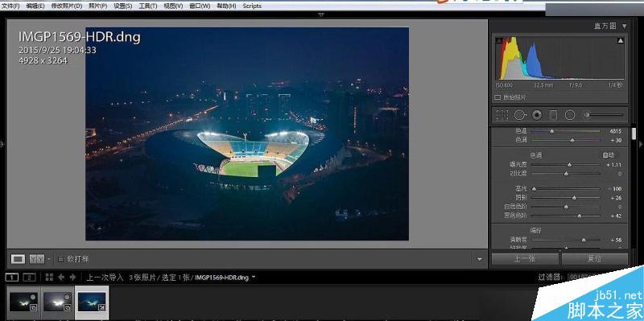Open the 工具(T) menu
644x321 pixels.
148,6
